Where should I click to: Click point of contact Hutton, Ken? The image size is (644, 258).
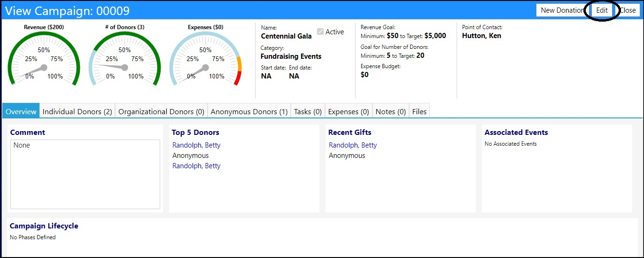point(481,36)
